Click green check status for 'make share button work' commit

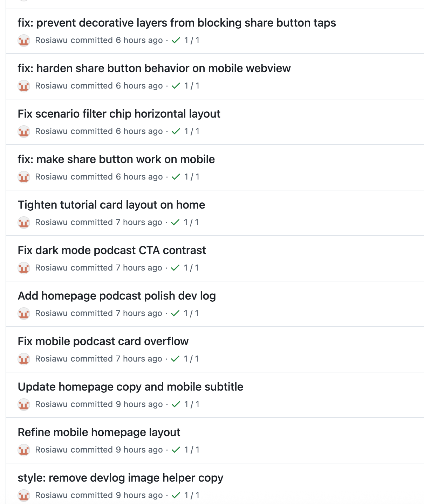pyautogui.click(x=176, y=177)
